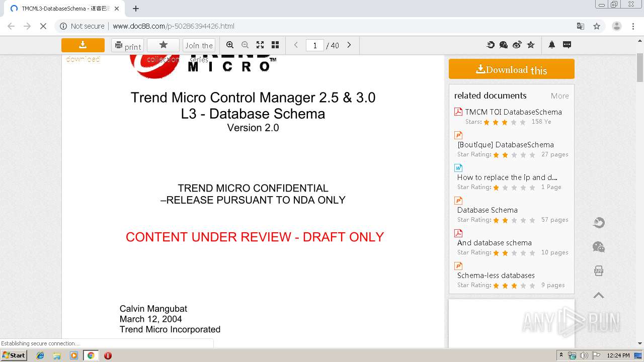Open Database Schema 57 pages document

(488, 210)
